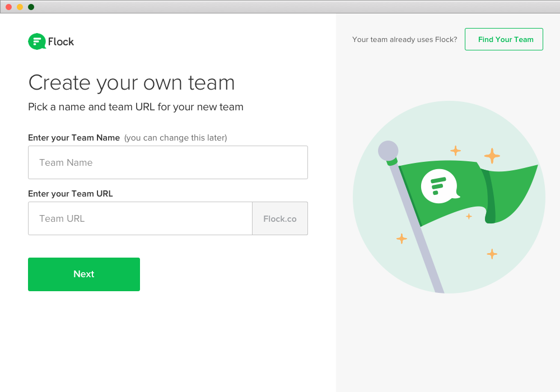Viewport: 560px width, 392px height.
Task: Click the Flock.co domain suffix box
Action: point(280,218)
